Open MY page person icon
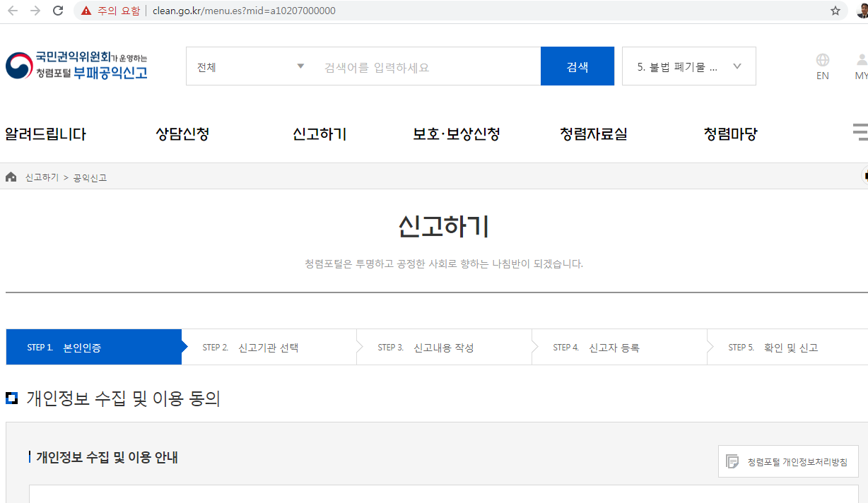 pyautogui.click(x=862, y=66)
